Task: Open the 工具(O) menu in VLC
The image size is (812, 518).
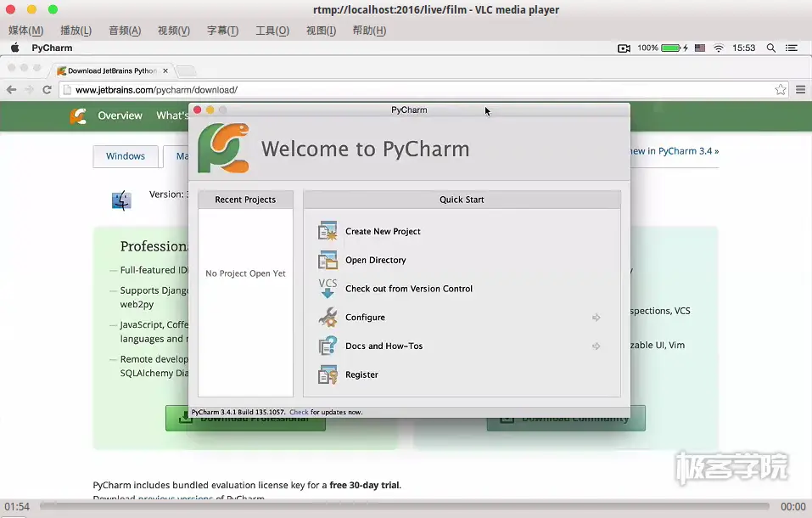Action: (272, 31)
